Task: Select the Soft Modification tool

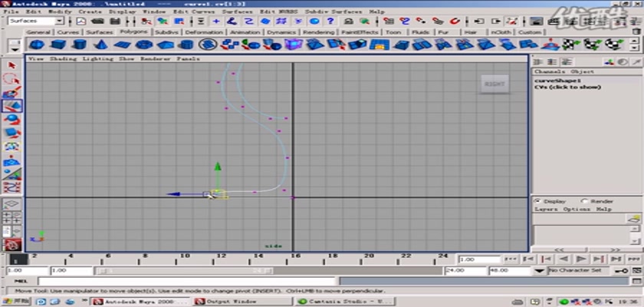Action: point(12,160)
